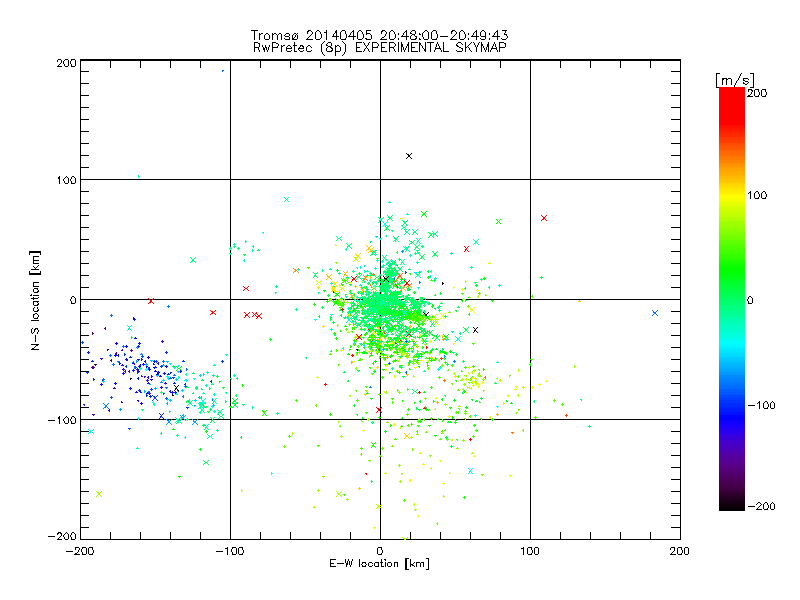Viewport: 800px width, 600px height.
Task: Click the colorbar tick label '0'
Action: click(750, 300)
